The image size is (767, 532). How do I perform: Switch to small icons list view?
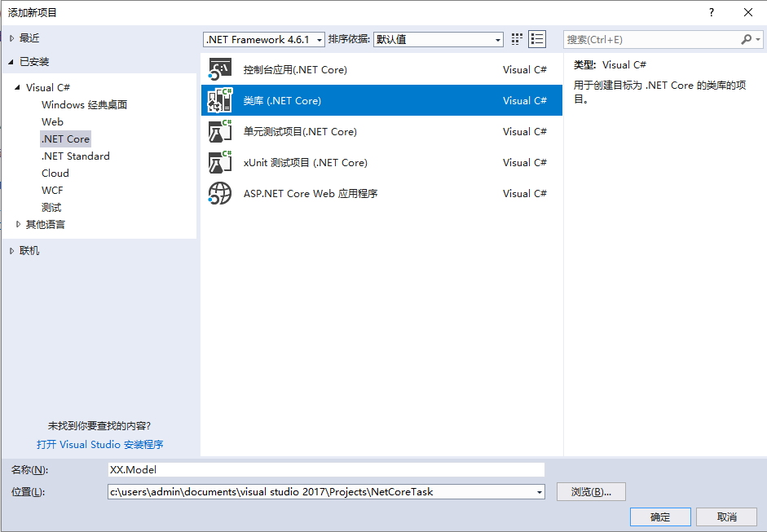537,39
